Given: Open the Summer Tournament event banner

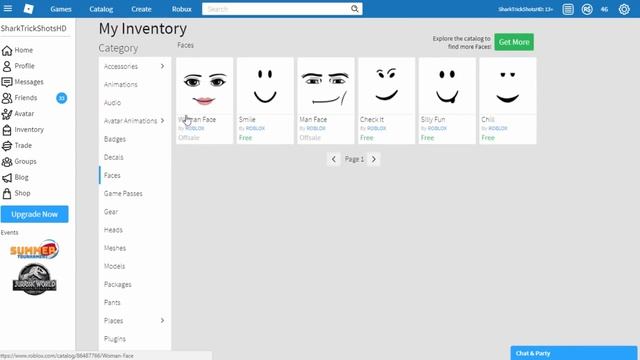Looking at the screenshot, I should click(35, 249).
